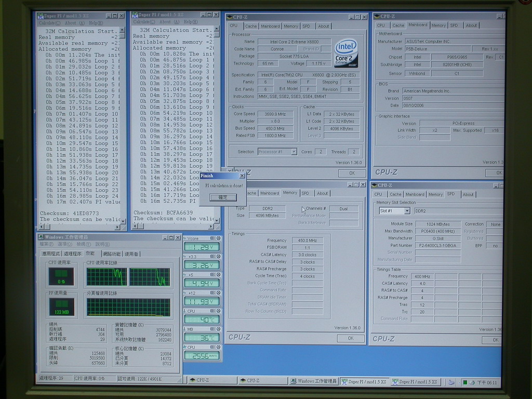532x399 pixels.
Task: Open Calculate menu in Super PI window 41ED8773
Action: tap(49, 23)
